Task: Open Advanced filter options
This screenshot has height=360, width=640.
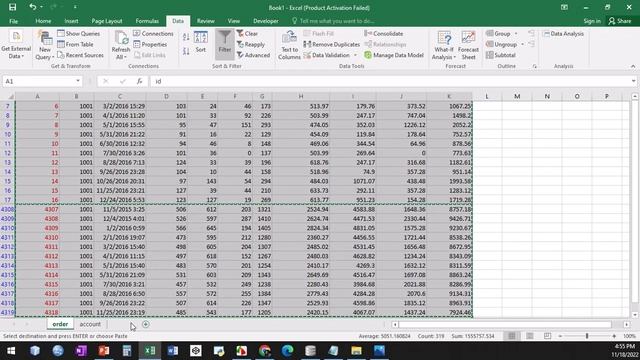Action: click(253, 55)
